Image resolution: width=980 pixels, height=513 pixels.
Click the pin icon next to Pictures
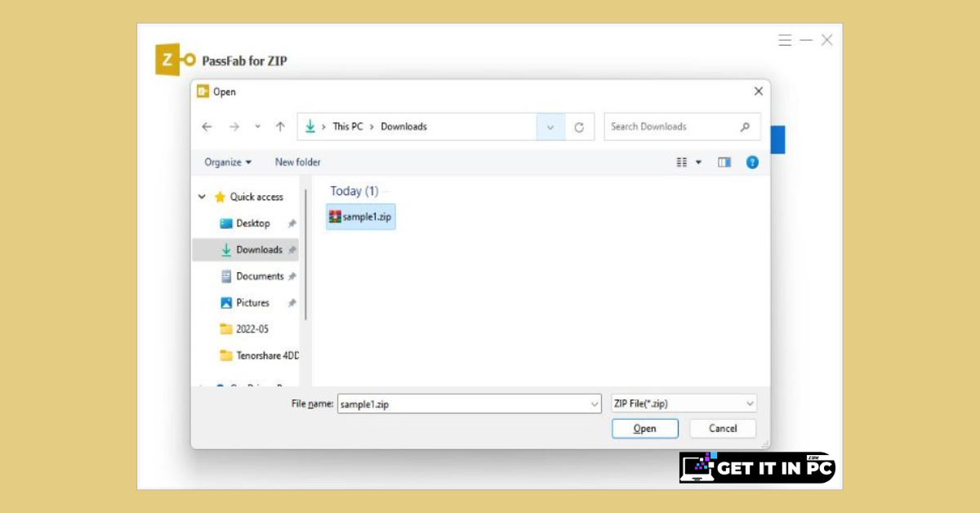(x=292, y=303)
